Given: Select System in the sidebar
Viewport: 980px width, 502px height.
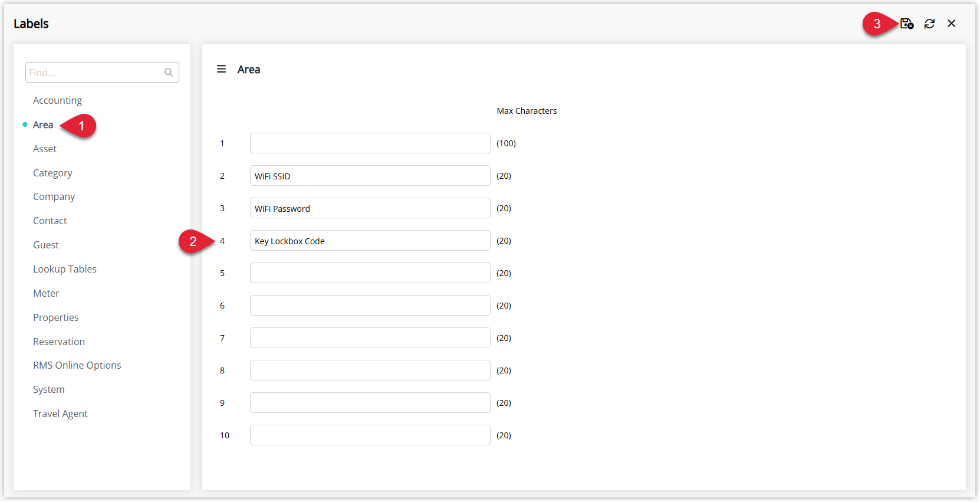Looking at the screenshot, I should coord(49,389).
